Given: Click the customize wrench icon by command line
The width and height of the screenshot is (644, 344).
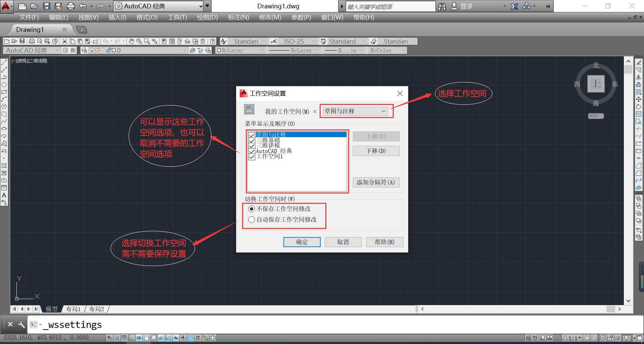Looking at the screenshot, I should click(21, 324).
